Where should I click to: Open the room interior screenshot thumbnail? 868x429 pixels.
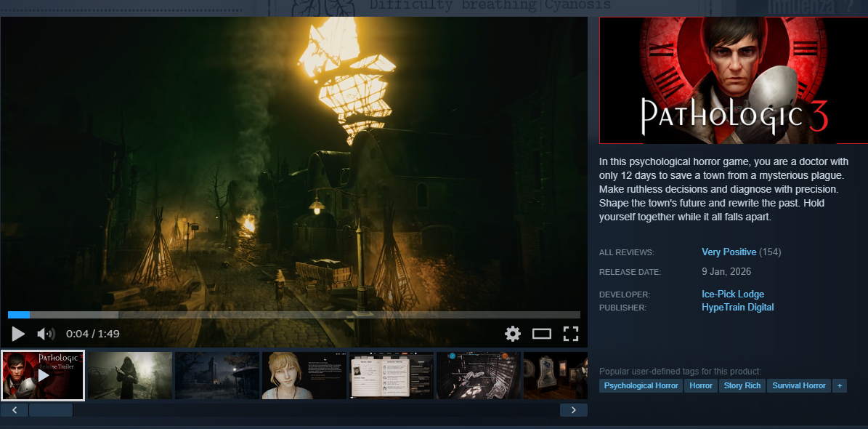478,375
